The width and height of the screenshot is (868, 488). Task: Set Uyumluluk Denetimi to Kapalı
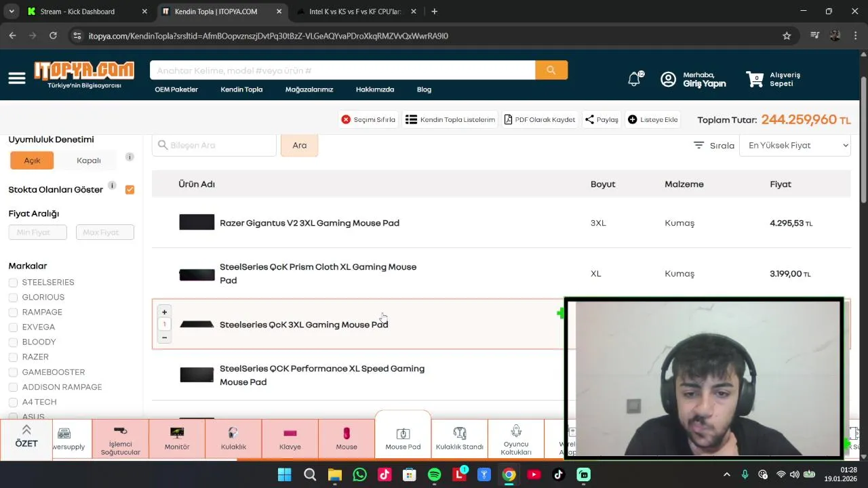click(x=89, y=161)
